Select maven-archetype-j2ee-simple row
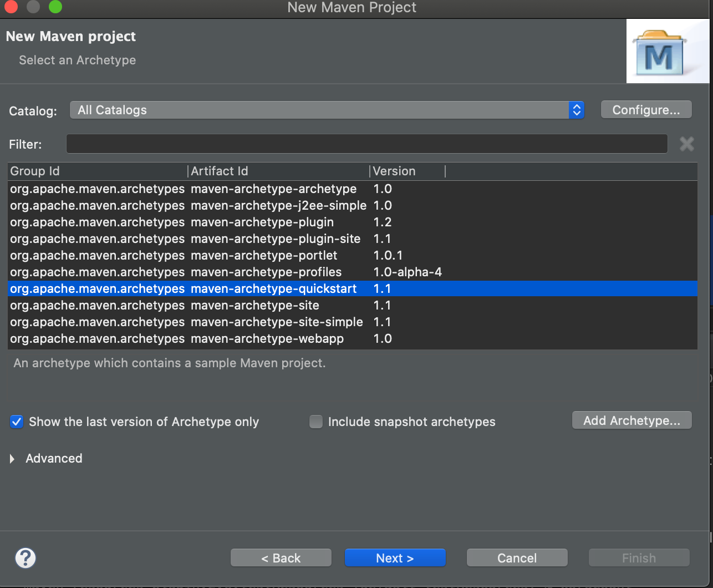The width and height of the screenshot is (713, 588). (353, 205)
